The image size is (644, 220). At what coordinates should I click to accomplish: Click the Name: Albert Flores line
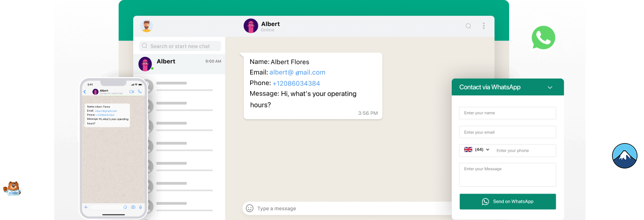click(279, 62)
